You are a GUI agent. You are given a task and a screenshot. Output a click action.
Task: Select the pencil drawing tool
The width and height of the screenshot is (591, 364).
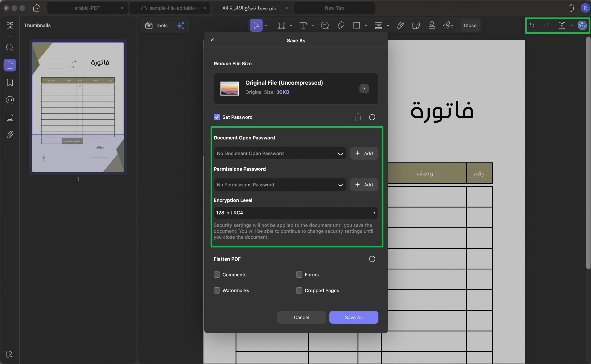tap(341, 25)
